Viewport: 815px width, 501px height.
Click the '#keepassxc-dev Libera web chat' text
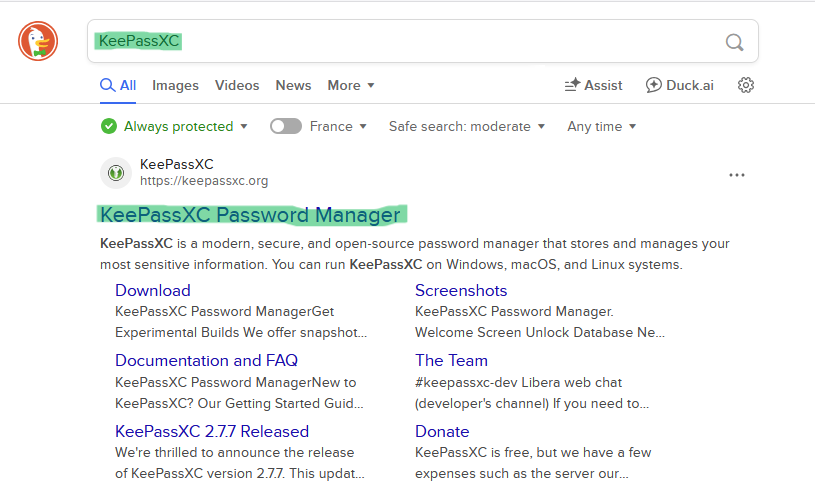[x=518, y=383]
